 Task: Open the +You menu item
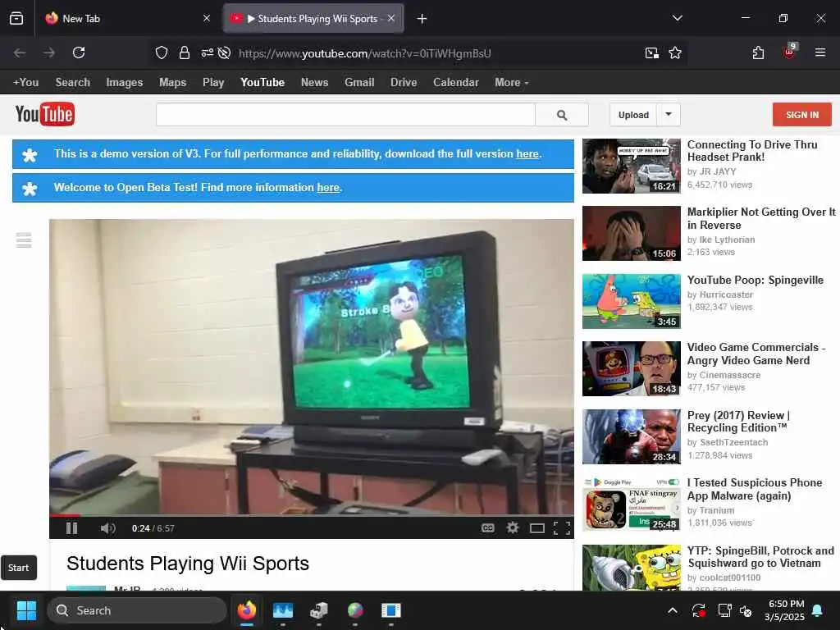click(25, 83)
